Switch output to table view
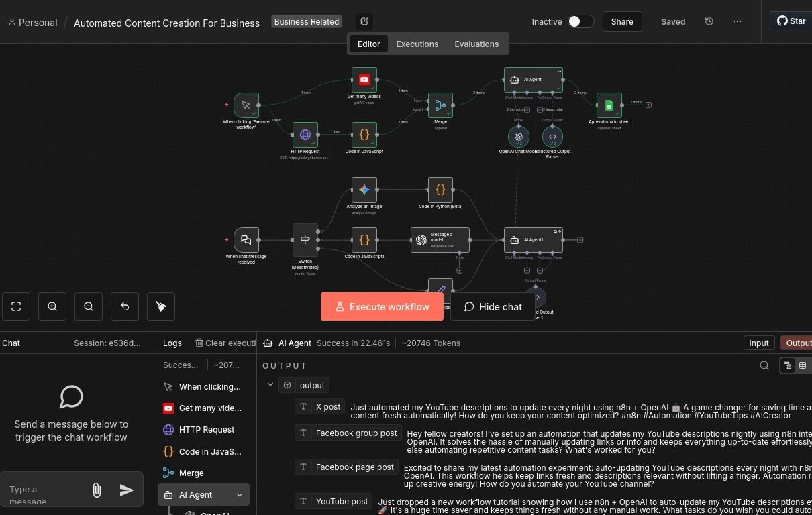812x515 pixels. coord(802,365)
